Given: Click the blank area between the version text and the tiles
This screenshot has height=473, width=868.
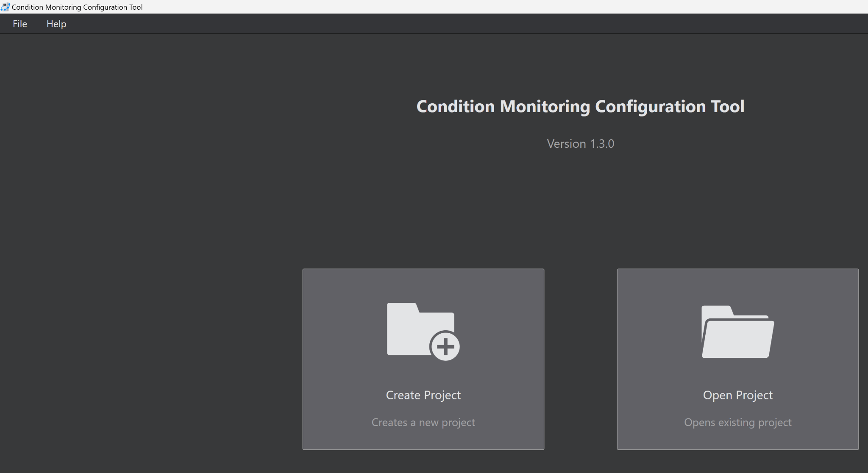Looking at the screenshot, I should [580, 207].
